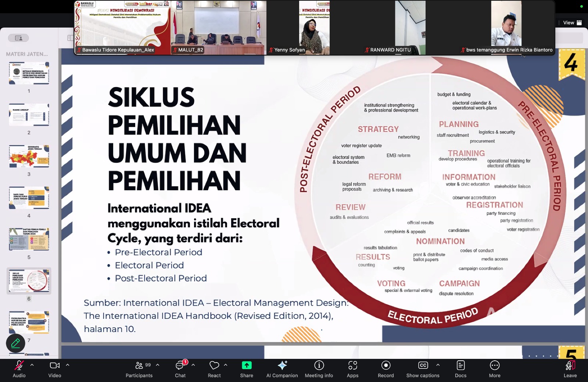Screen dimensions: 588x382
Task: Expand audio options chevron next to Audio
Action: (32, 365)
